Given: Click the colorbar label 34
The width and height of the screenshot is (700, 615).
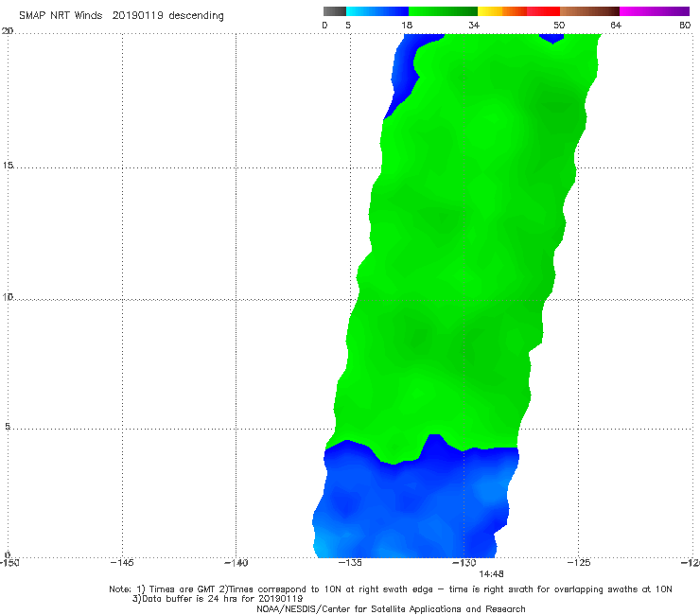Looking at the screenshot, I should tap(474, 25).
